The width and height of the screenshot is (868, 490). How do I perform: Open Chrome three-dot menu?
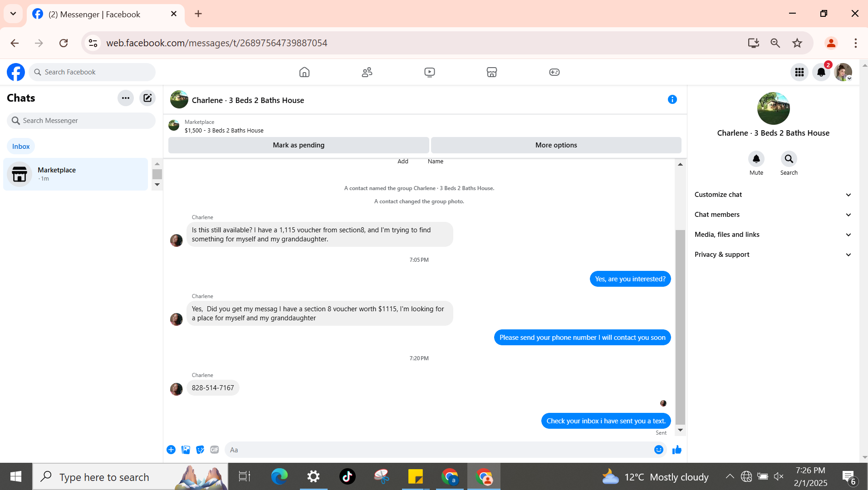click(856, 43)
